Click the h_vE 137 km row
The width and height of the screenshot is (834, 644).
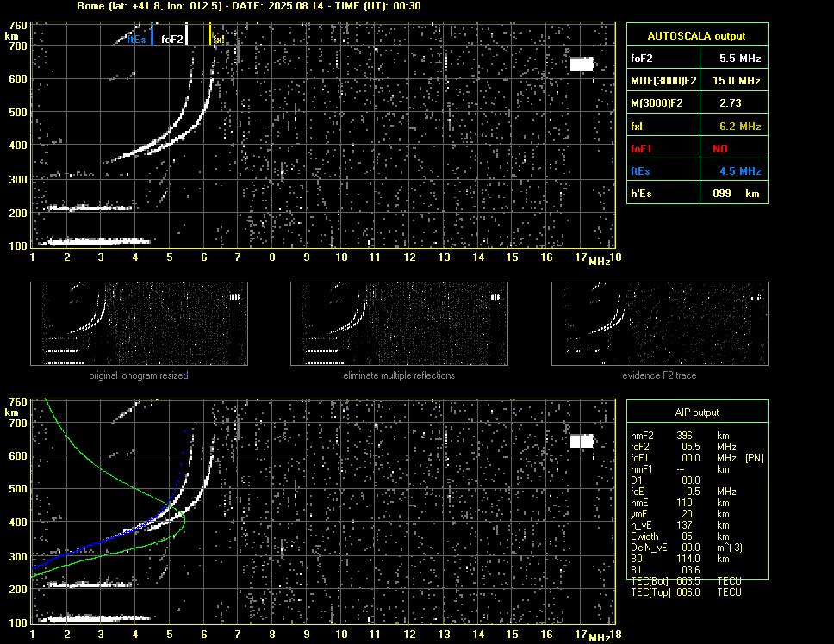point(681,525)
